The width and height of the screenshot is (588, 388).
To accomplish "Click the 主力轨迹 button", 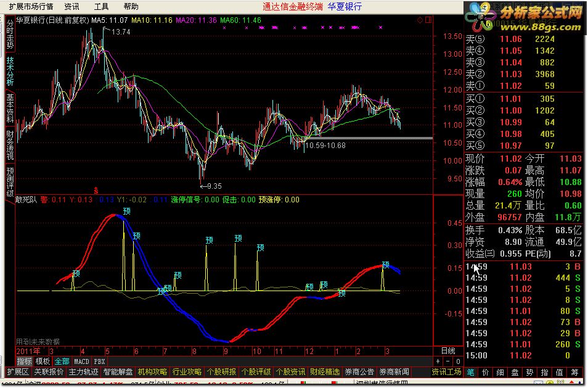I will (x=83, y=372).
